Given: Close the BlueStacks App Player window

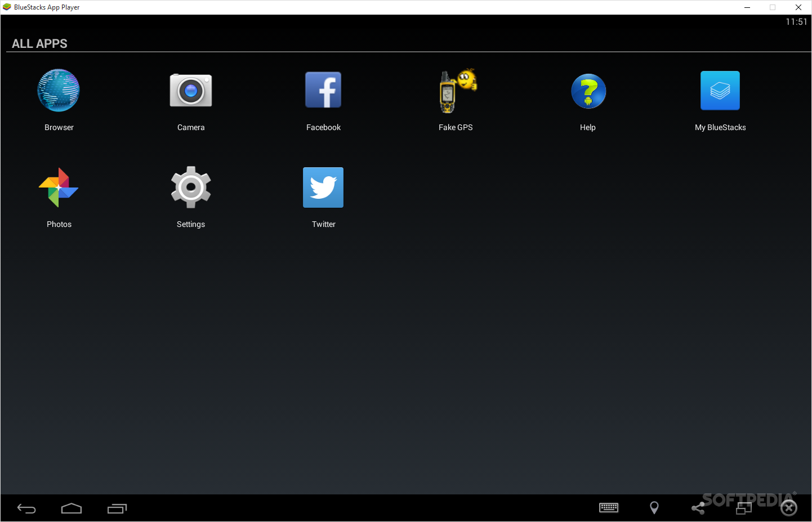Looking at the screenshot, I should click(798, 7).
